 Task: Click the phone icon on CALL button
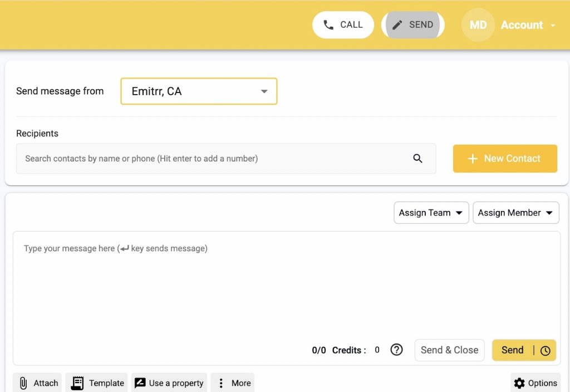(x=328, y=24)
